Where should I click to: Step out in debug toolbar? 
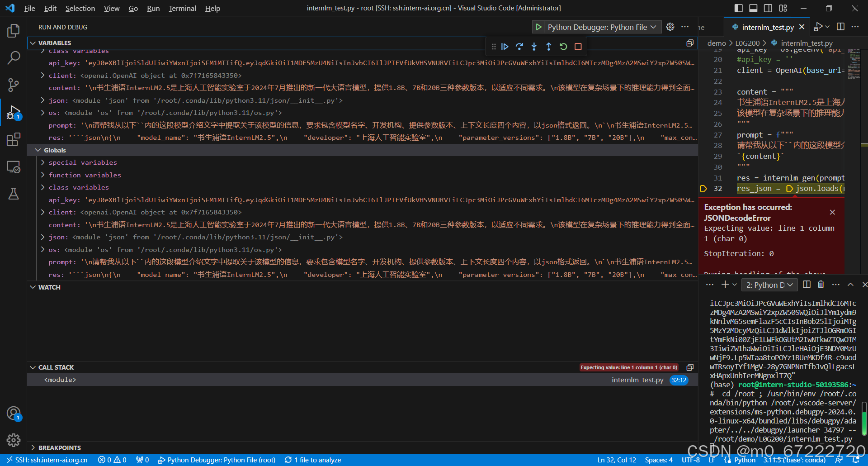pos(548,47)
